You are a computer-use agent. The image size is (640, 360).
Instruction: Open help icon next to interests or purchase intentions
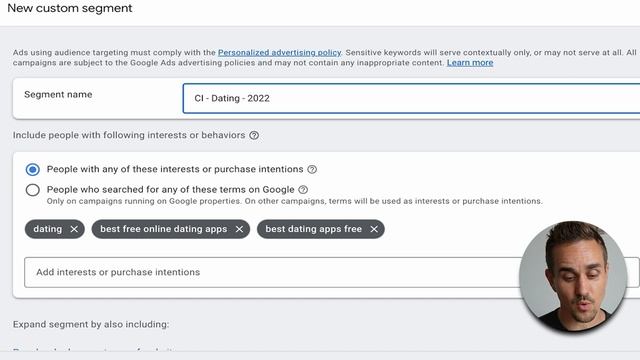point(312,169)
